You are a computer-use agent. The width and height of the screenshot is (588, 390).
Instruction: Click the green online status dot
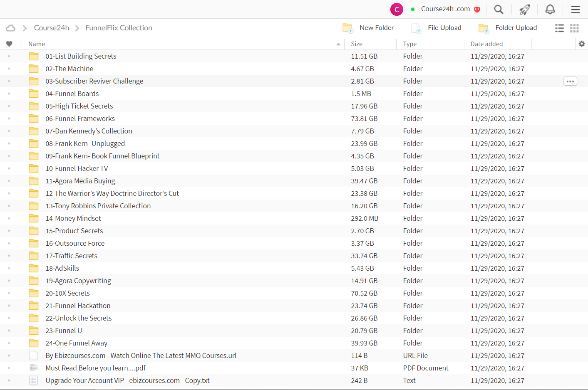click(413, 9)
